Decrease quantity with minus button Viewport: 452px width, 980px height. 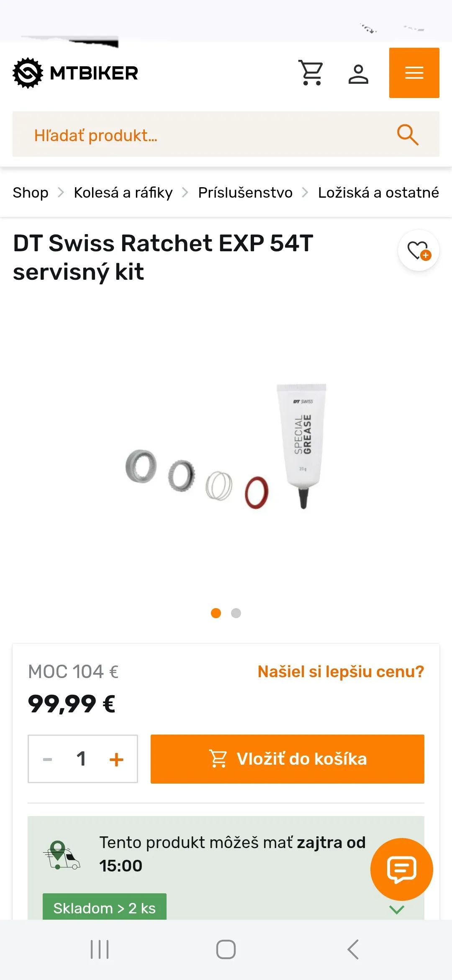click(48, 759)
